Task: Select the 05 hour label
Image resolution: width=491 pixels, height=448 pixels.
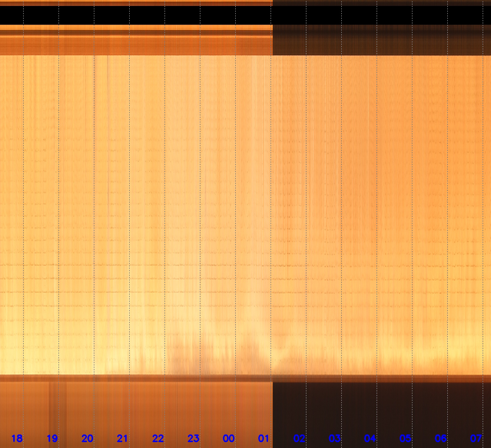Action: tap(405, 438)
